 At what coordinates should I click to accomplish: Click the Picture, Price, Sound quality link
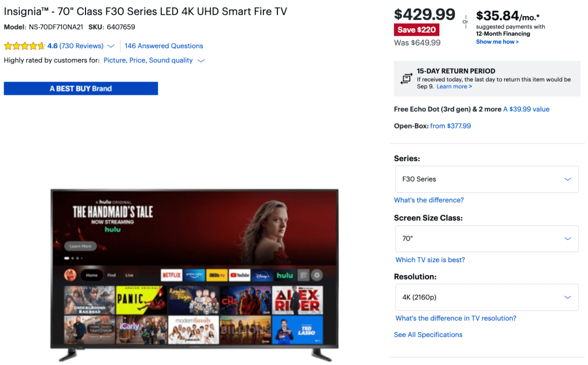148,60
